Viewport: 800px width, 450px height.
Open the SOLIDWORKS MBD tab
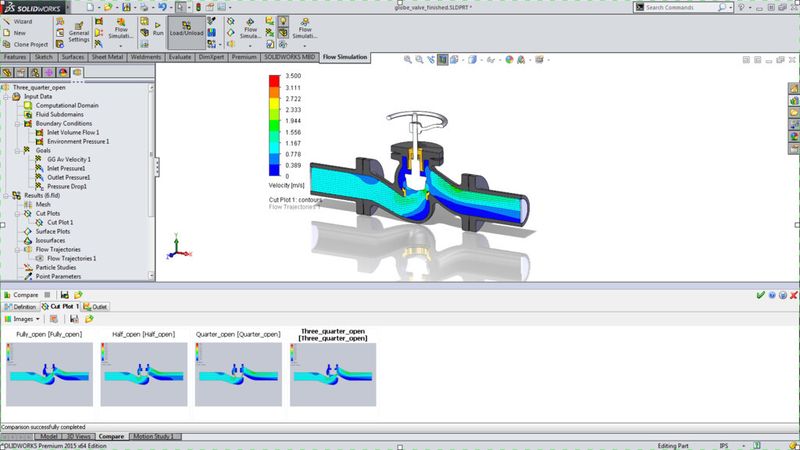coord(289,57)
